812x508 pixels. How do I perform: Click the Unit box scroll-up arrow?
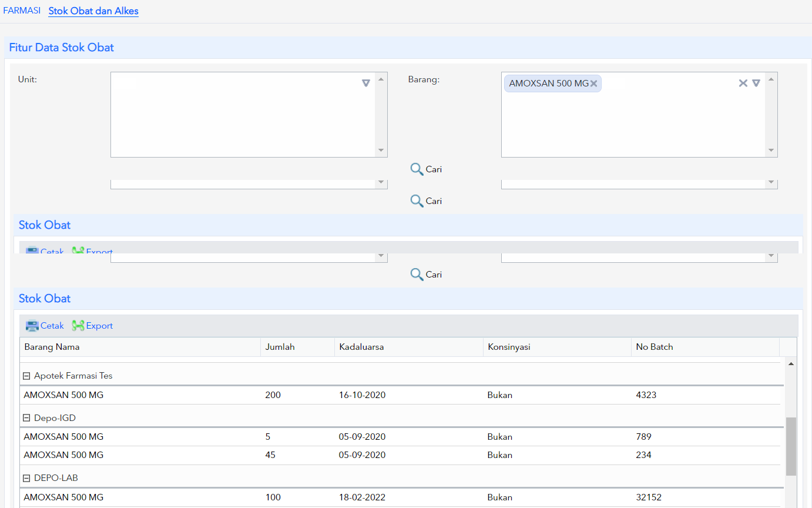click(381, 78)
